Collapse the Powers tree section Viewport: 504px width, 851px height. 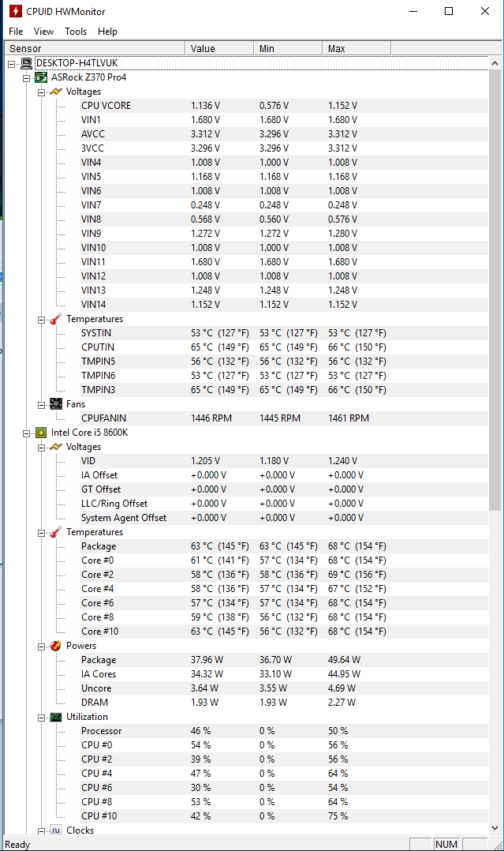coord(41,646)
